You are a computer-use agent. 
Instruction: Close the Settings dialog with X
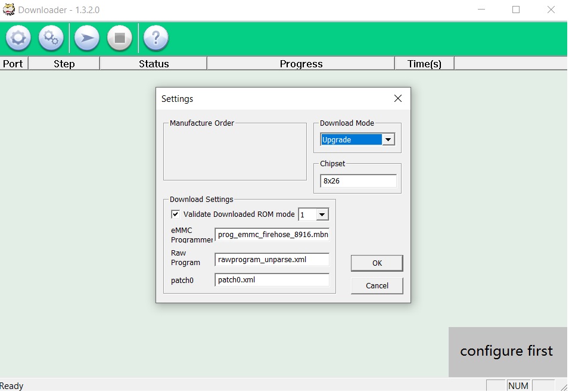point(398,98)
